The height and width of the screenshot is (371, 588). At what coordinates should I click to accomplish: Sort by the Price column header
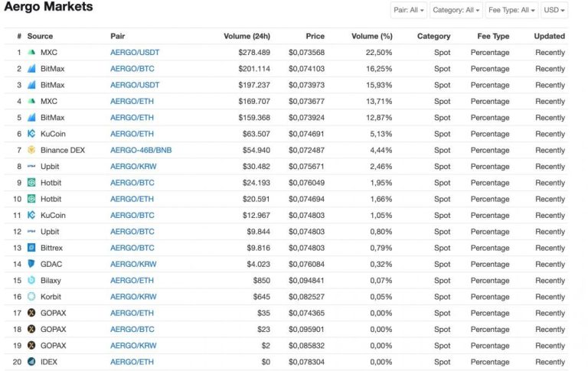[315, 37]
